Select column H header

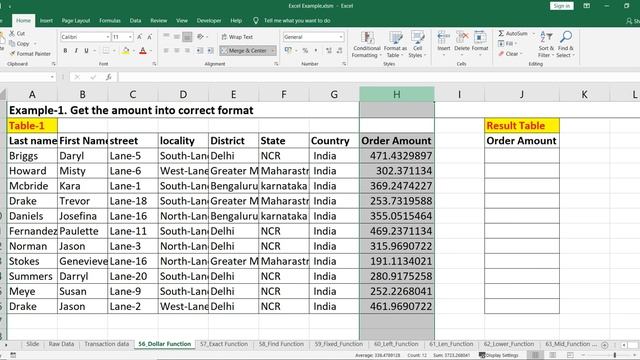click(x=397, y=94)
